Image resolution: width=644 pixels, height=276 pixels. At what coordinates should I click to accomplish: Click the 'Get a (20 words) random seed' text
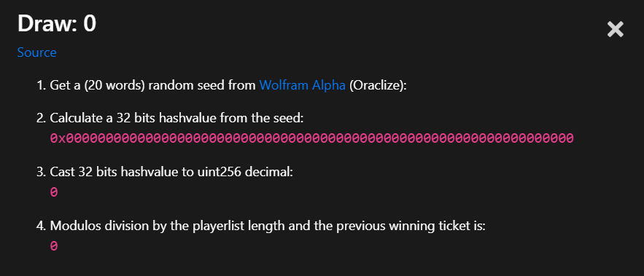(152, 85)
